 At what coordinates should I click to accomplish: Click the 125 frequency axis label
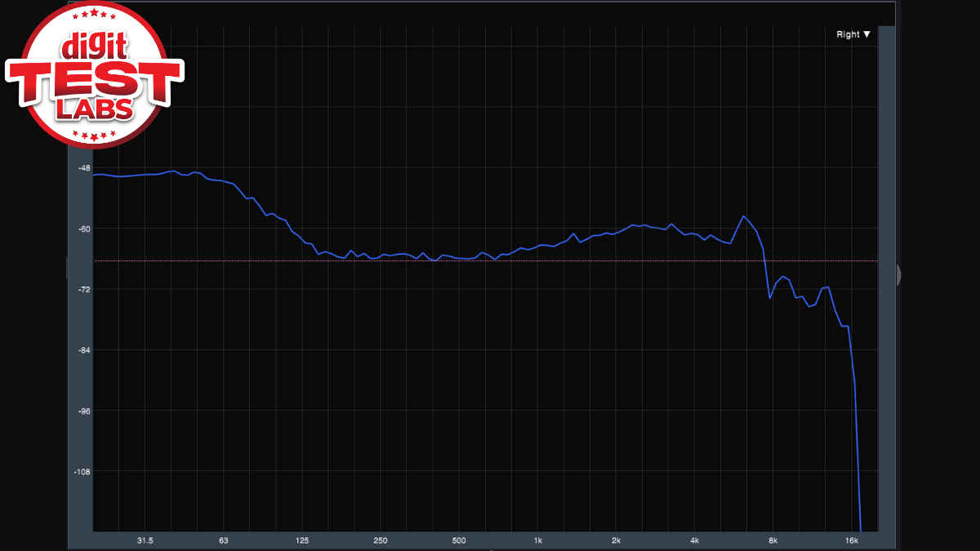pos(302,540)
